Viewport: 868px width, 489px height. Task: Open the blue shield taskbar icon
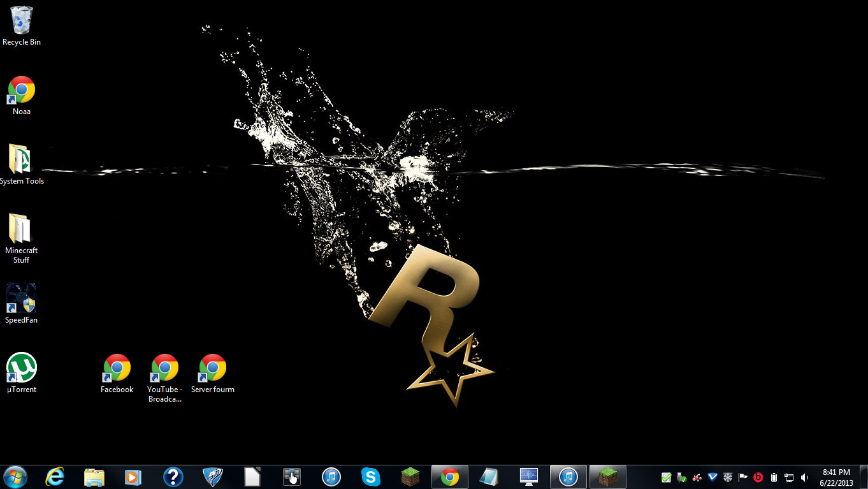pos(212,477)
